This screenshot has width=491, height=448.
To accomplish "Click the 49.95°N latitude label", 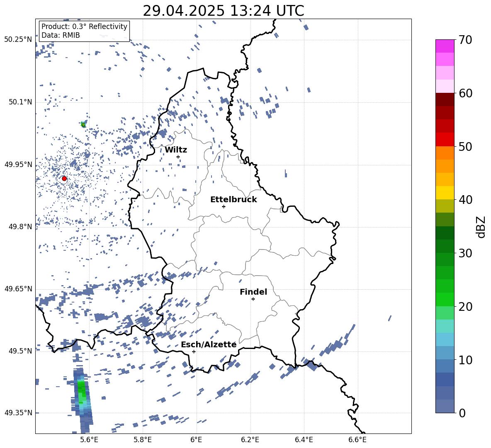I will point(18,164).
